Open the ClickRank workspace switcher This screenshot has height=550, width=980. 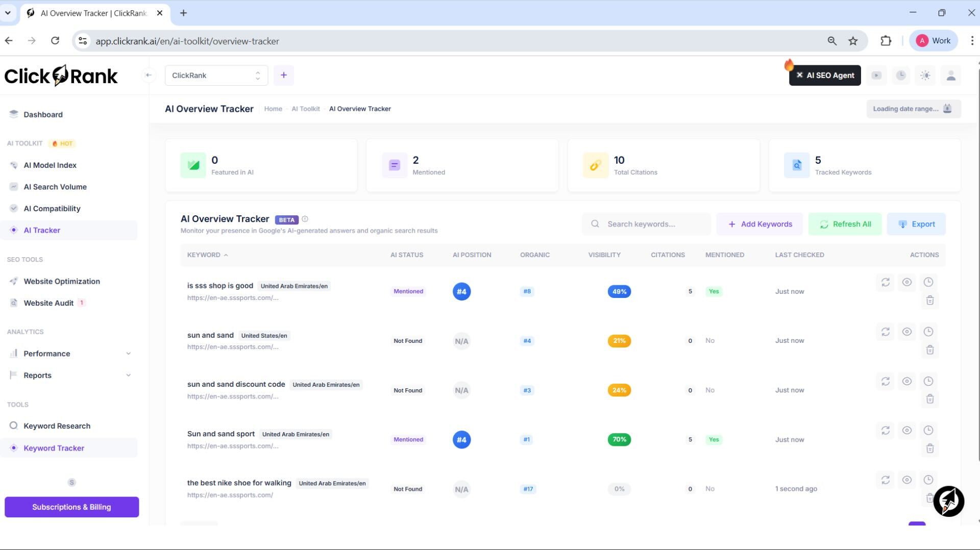(x=216, y=75)
